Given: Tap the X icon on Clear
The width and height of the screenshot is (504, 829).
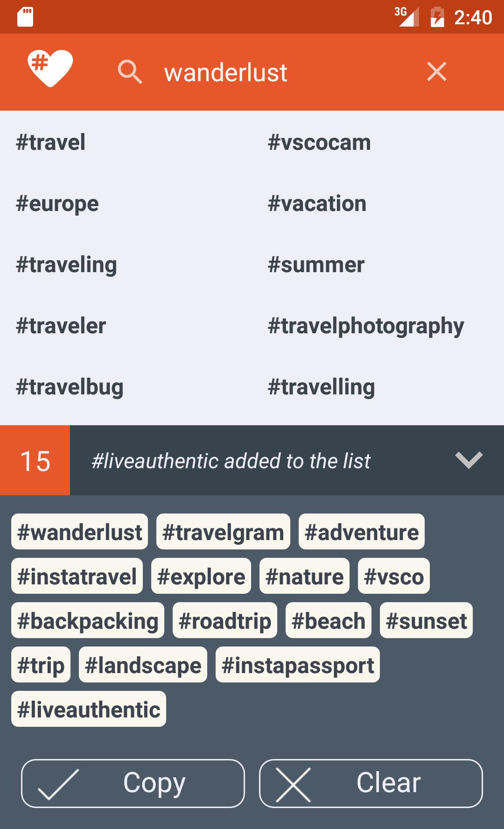Looking at the screenshot, I should pos(293,784).
